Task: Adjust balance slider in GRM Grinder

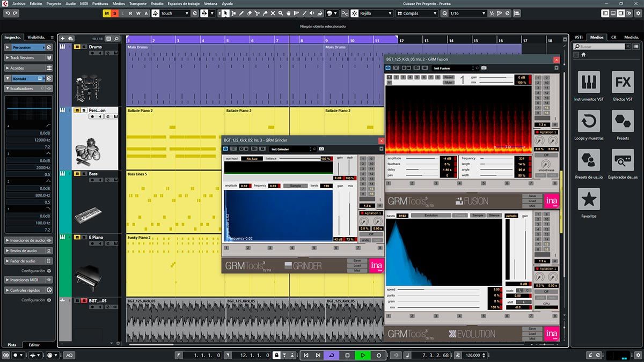Action: coord(299,158)
